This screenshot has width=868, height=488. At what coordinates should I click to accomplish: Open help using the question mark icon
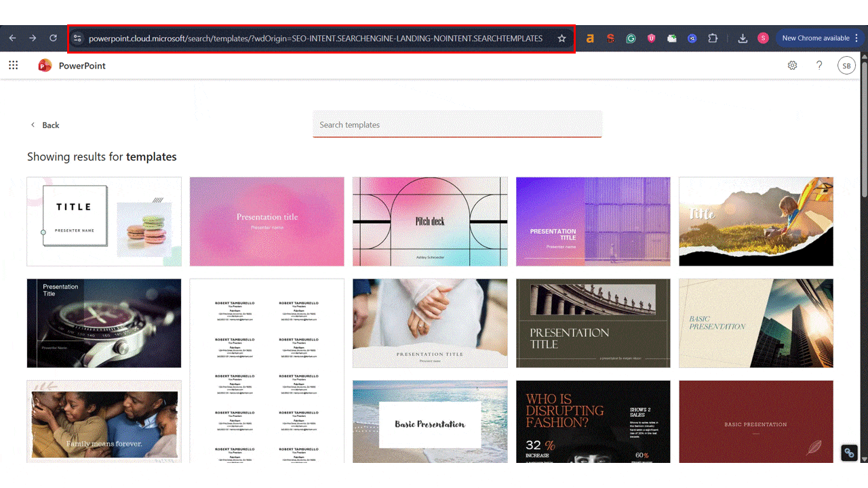click(819, 65)
